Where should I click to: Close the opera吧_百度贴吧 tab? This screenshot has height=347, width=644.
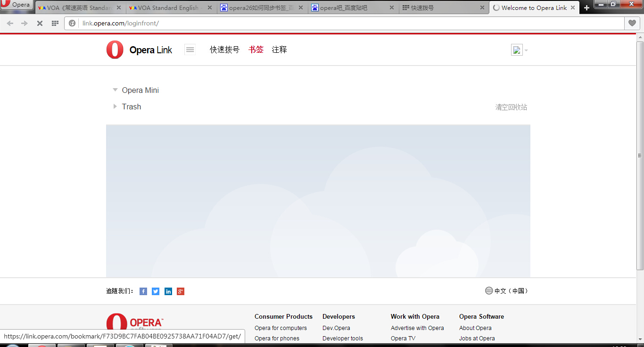click(391, 8)
